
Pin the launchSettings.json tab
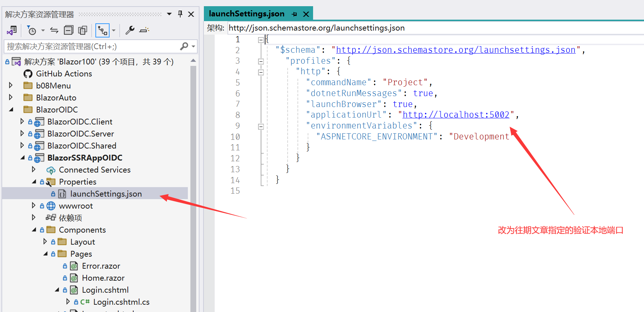[294, 14]
